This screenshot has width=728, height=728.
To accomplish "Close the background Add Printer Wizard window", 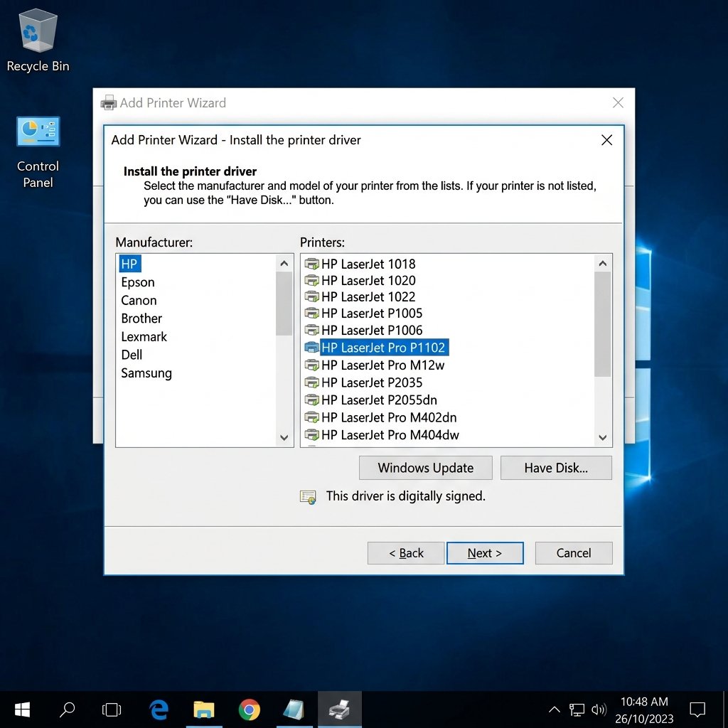I will click(618, 102).
